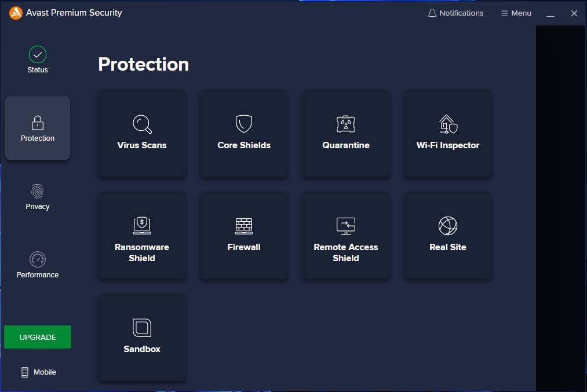Open Virus Scans
The image size is (587, 392).
pyautogui.click(x=142, y=134)
